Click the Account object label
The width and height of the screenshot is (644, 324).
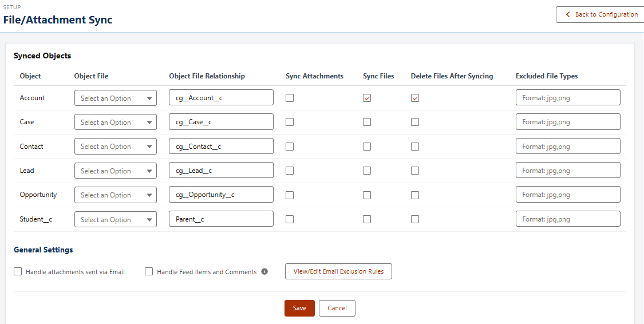32,98
